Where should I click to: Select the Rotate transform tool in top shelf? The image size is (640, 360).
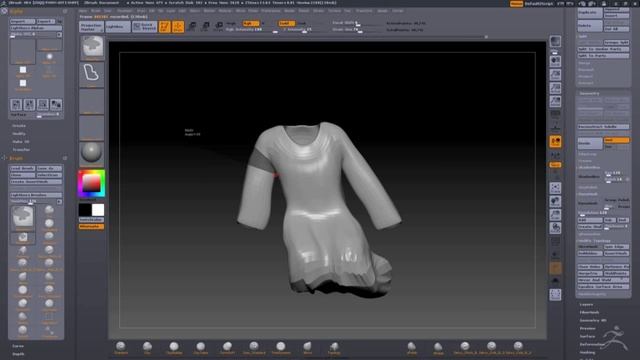coord(219,27)
